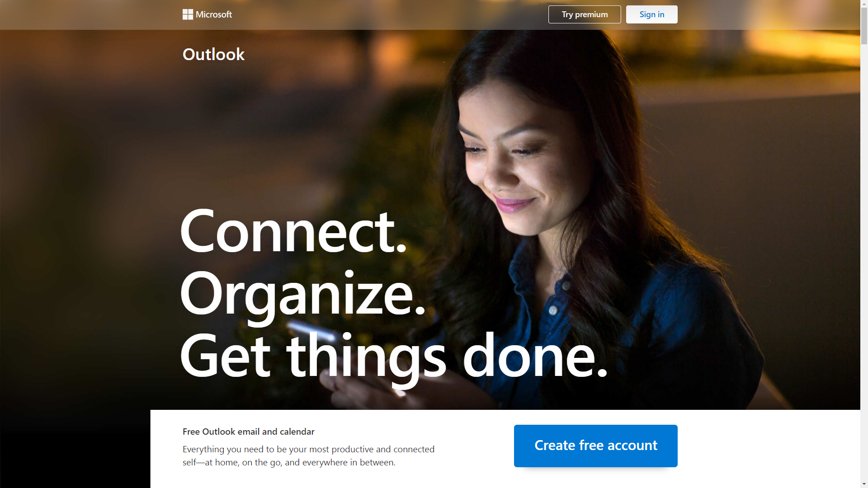This screenshot has height=488, width=868.
Task: Click the Get things done headline text
Action: 393,357
